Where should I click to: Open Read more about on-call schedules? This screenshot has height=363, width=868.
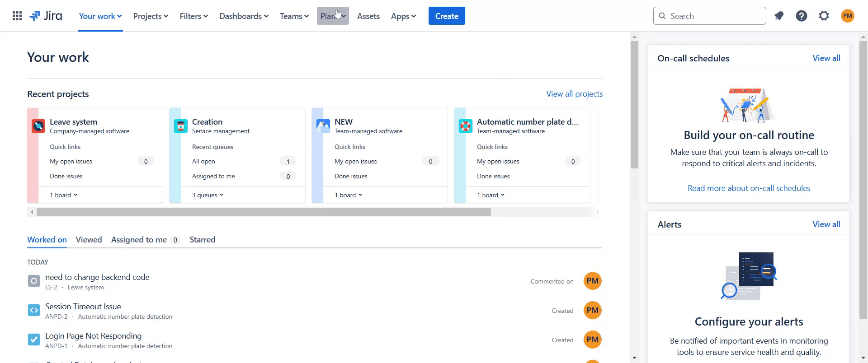749,188
